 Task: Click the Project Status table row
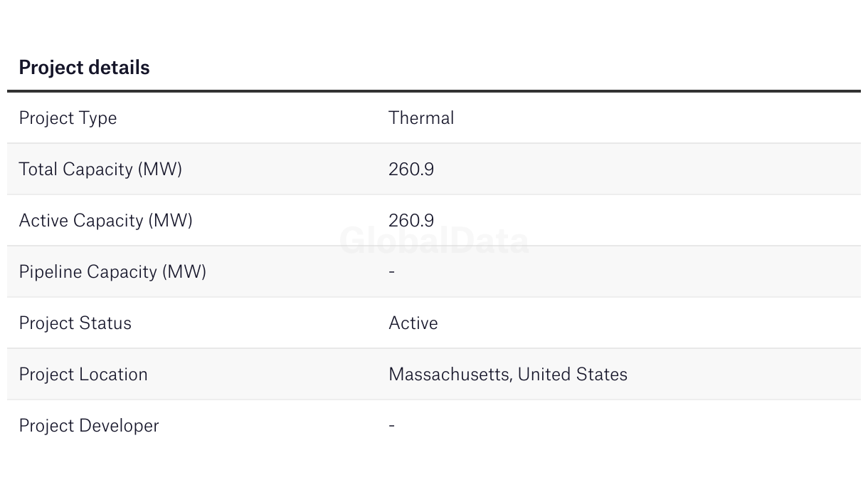click(434, 323)
